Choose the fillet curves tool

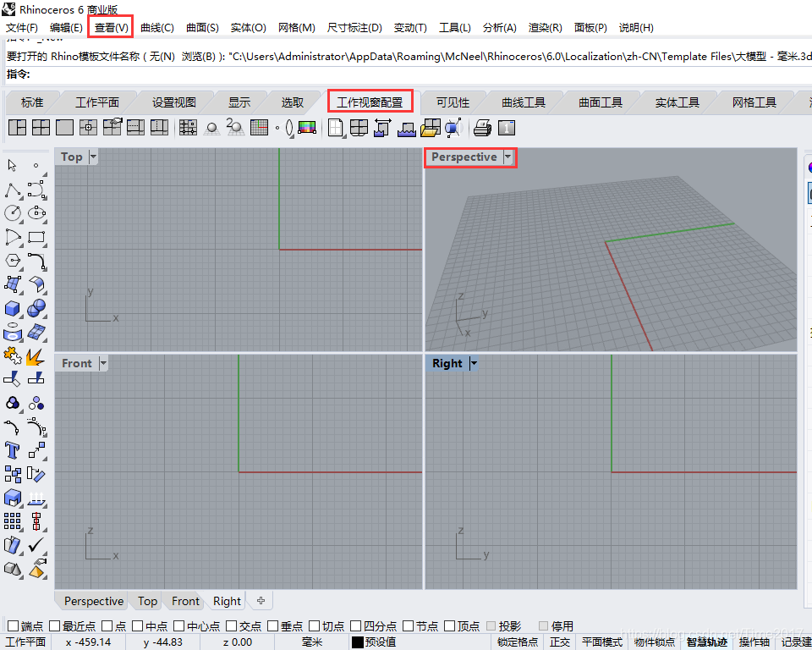36,261
